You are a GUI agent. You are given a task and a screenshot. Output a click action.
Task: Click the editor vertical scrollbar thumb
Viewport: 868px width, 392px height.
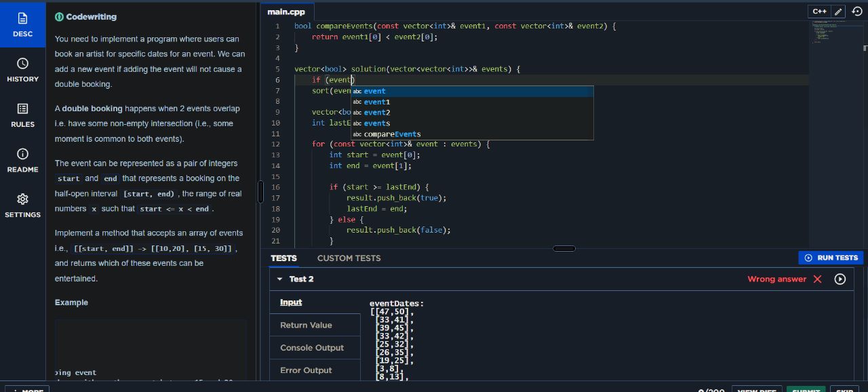(865, 49)
